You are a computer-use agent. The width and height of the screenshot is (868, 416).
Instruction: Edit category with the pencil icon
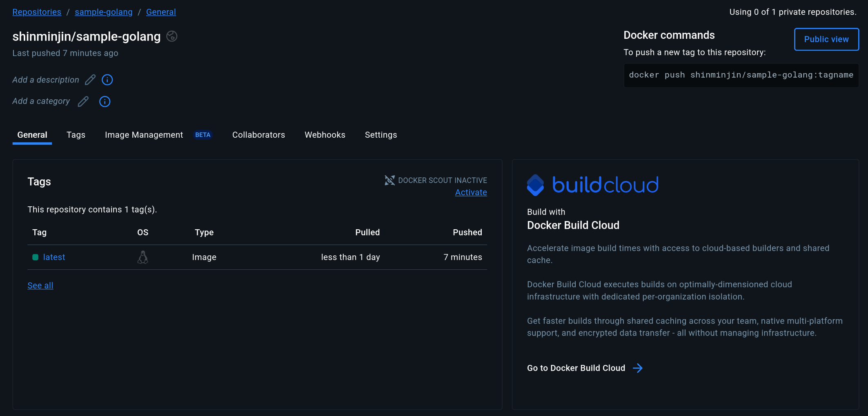83,101
